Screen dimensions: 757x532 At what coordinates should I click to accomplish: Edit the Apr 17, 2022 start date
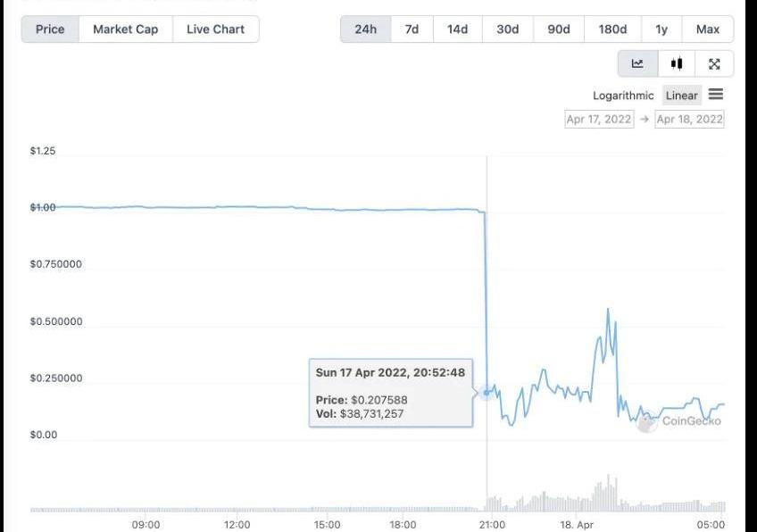599,119
